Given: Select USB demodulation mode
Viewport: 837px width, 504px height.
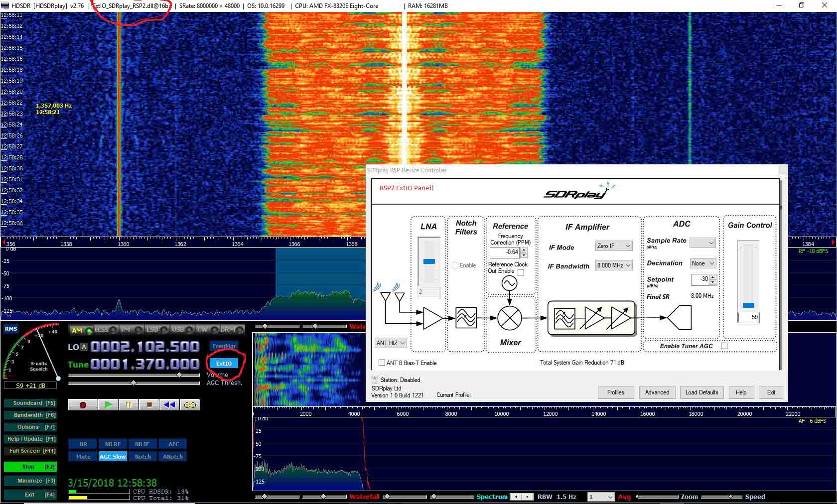Looking at the screenshot, I should click(x=181, y=330).
